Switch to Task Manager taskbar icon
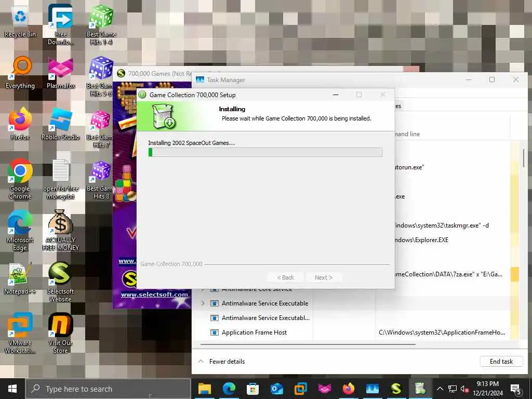This screenshot has height=399, width=532. coord(372,389)
